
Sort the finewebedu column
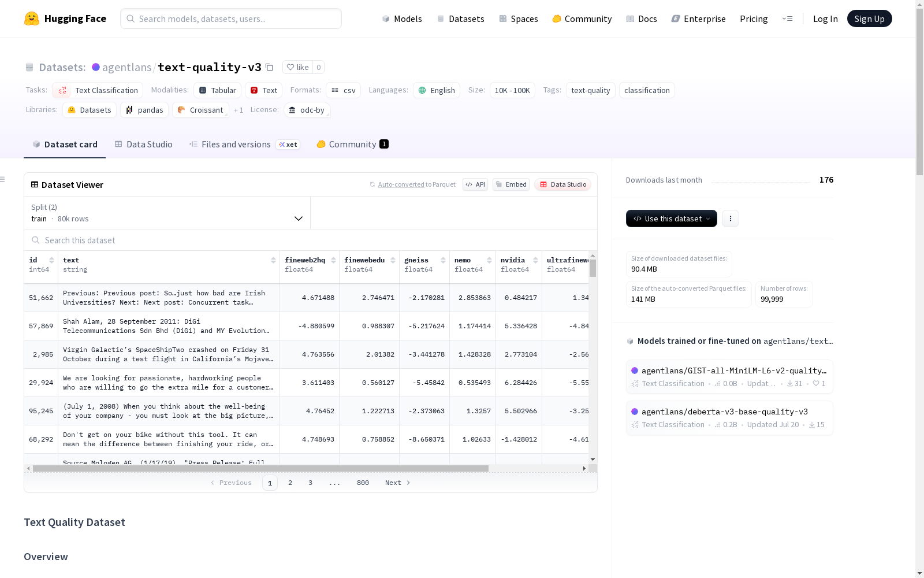pyautogui.click(x=393, y=260)
